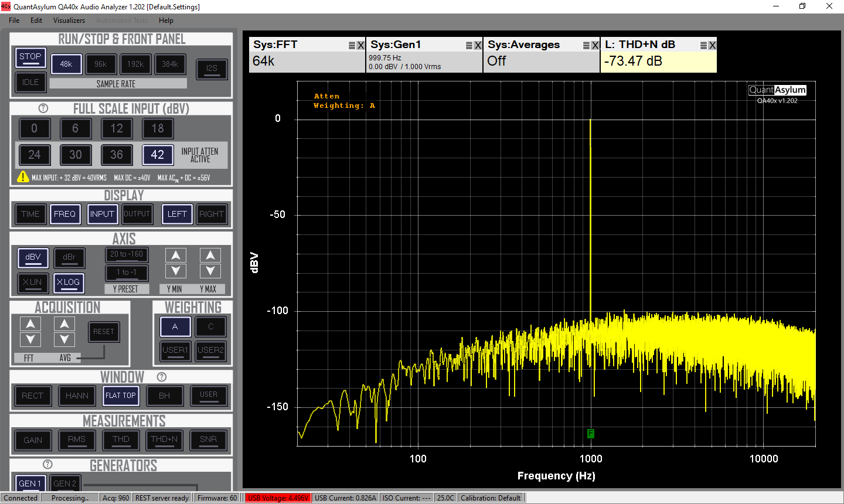Image resolution: width=844 pixels, height=504 pixels.
Task: Increase Y MIN with up arrow
Action: [176, 256]
